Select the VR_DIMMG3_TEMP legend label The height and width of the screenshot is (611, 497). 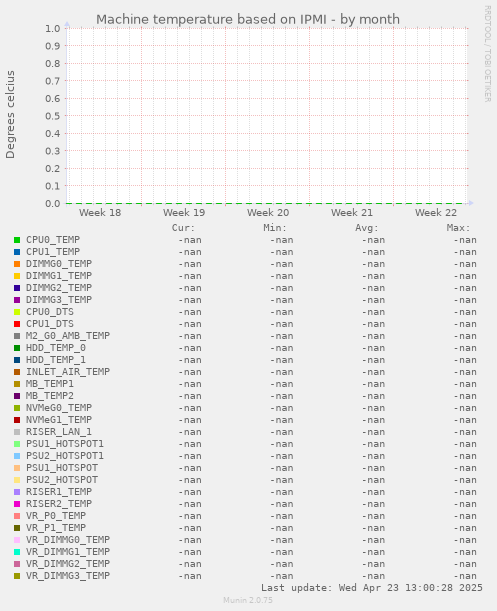click(68, 576)
